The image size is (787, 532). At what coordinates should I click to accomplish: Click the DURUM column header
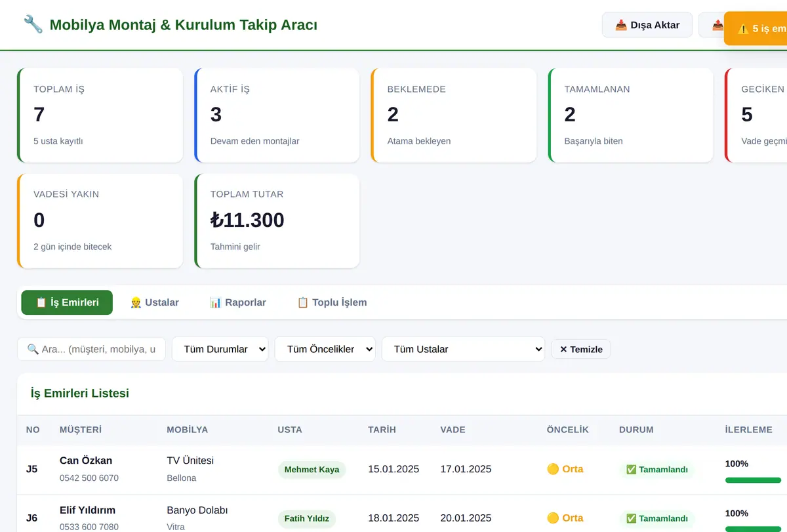pyautogui.click(x=636, y=430)
